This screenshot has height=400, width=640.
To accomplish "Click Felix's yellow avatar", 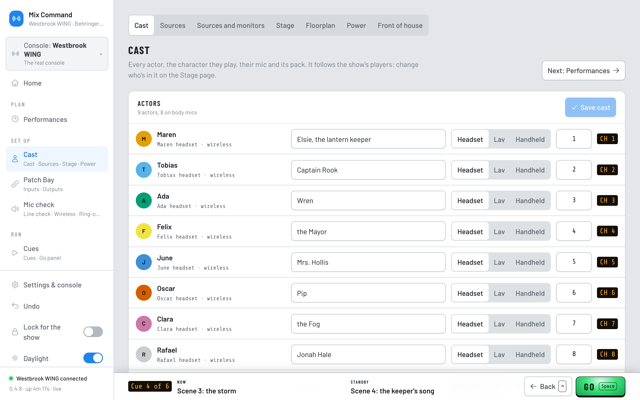I will coord(144,231).
